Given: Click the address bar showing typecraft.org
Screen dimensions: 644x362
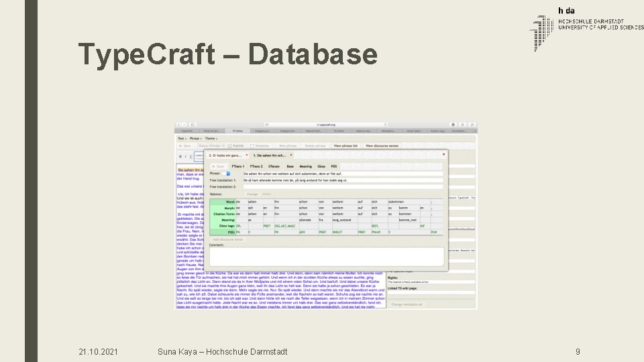Looking at the screenshot, I should pos(326,125).
